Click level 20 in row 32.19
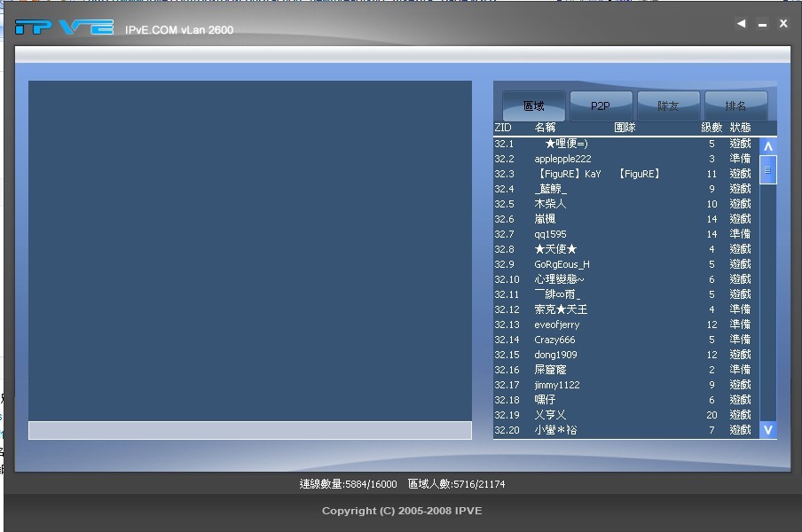The image size is (802, 532). (x=712, y=415)
